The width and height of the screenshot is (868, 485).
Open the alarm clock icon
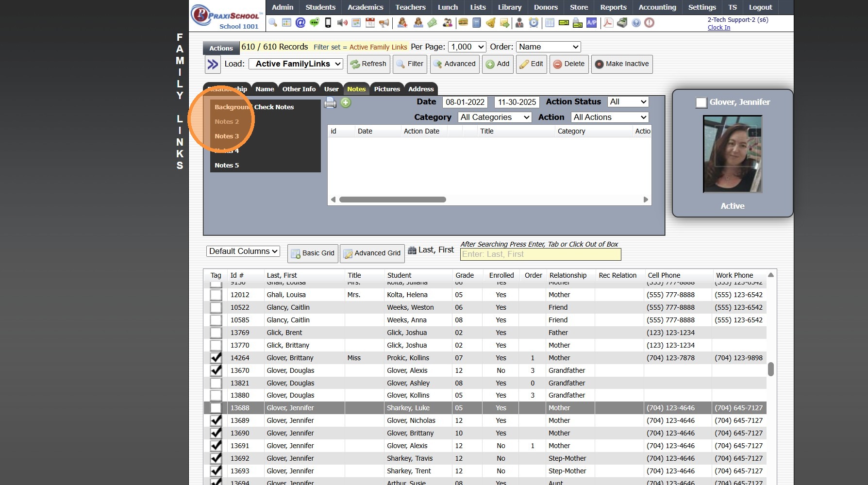[534, 23]
